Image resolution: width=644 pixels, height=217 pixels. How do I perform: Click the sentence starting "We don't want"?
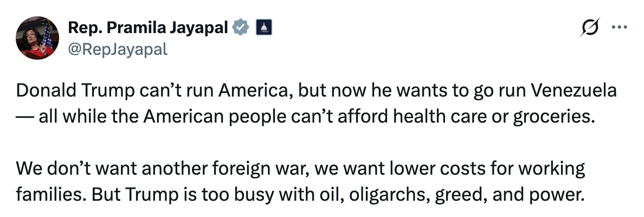[163, 169]
